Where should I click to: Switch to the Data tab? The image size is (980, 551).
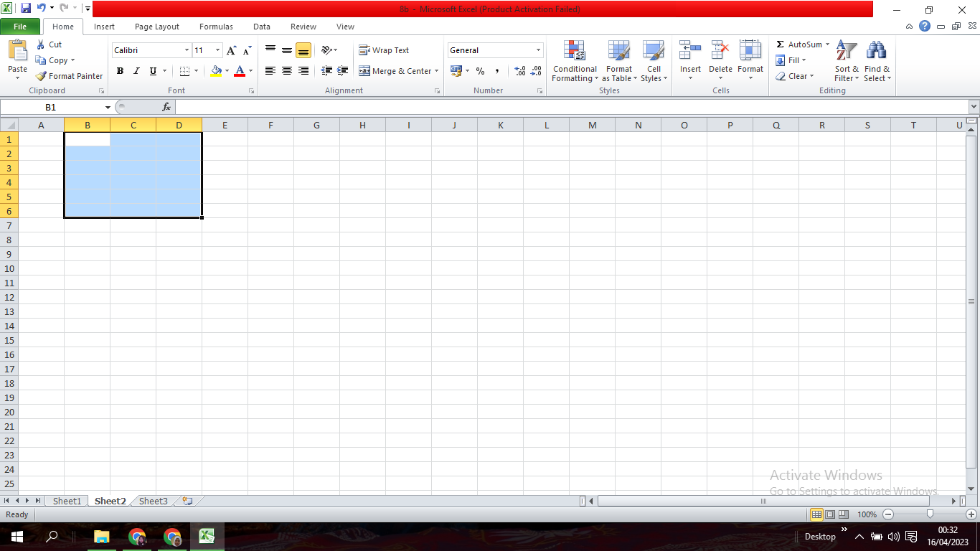pyautogui.click(x=262, y=27)
